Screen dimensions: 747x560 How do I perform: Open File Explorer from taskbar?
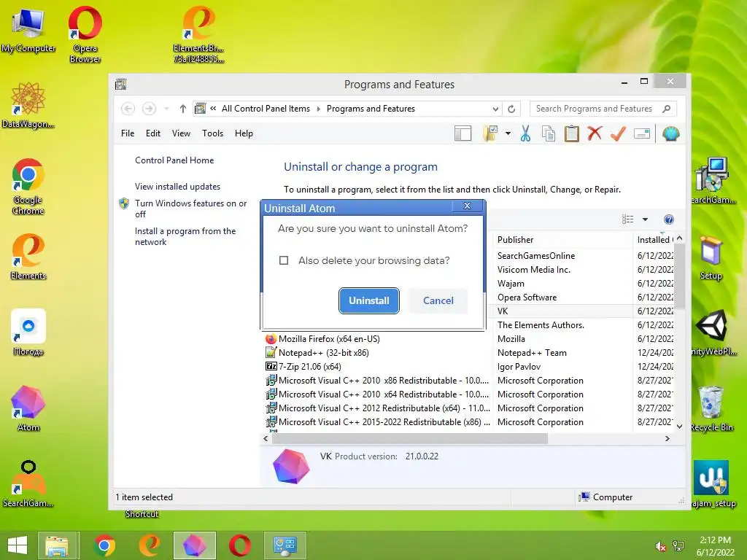point(57,545)
